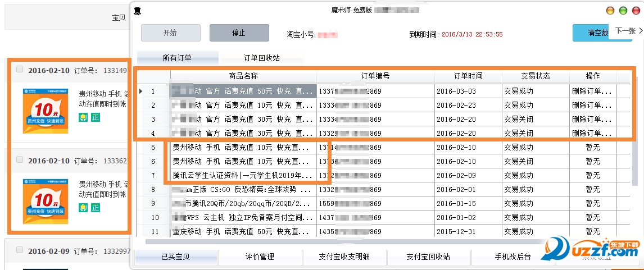Click the 2016-01-15 order date cell
Viewport: 644px width, 270px height.
pyautogui.click(x=468, y=204)
